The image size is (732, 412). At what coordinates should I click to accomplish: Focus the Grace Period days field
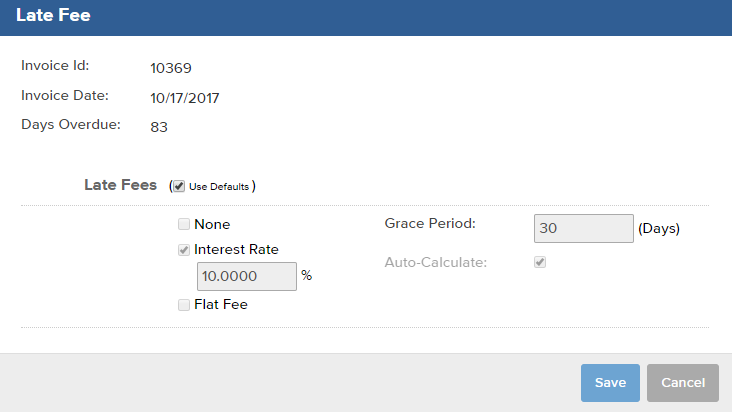coord(583,228)
